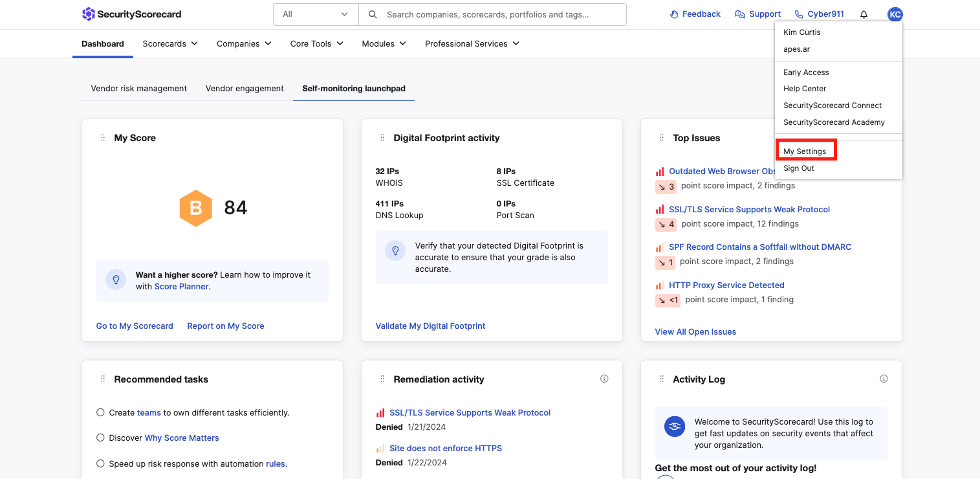Open SPF Record Contains a Softfail issue
Screen dimensions: 980x479
point(760,247)
